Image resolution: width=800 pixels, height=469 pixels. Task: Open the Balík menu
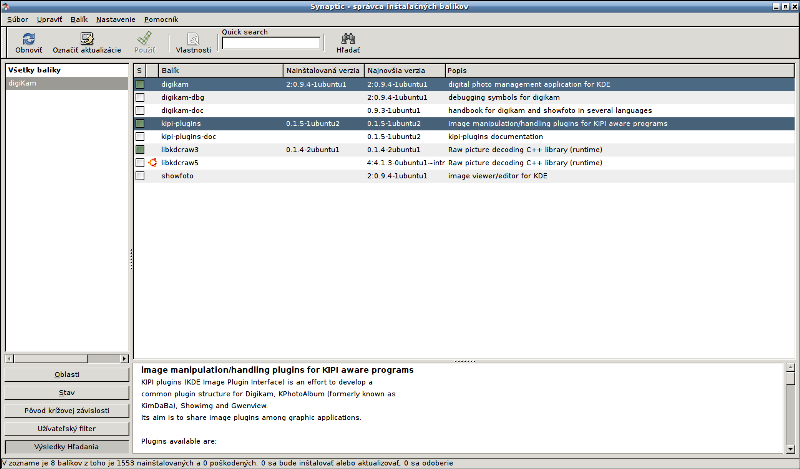pos(79,19)
